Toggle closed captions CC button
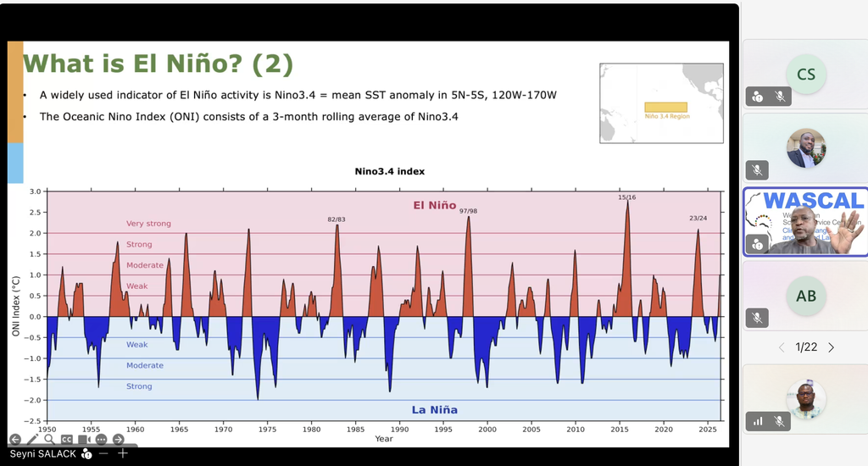This screenshot has height=466, width=868. [66, 440]
